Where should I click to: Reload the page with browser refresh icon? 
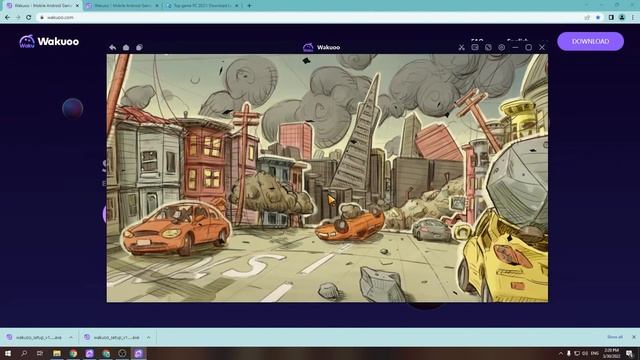(29, 18)
